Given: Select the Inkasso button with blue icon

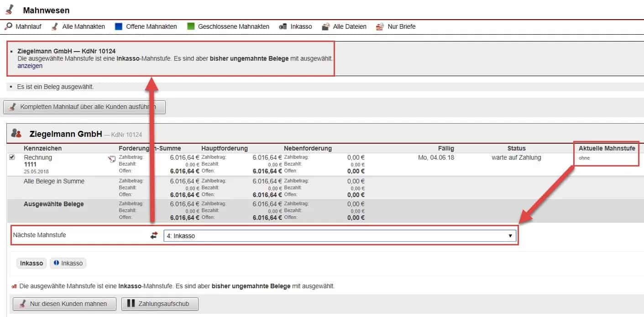Looking at the screenshot, I should tap(68, 263).
